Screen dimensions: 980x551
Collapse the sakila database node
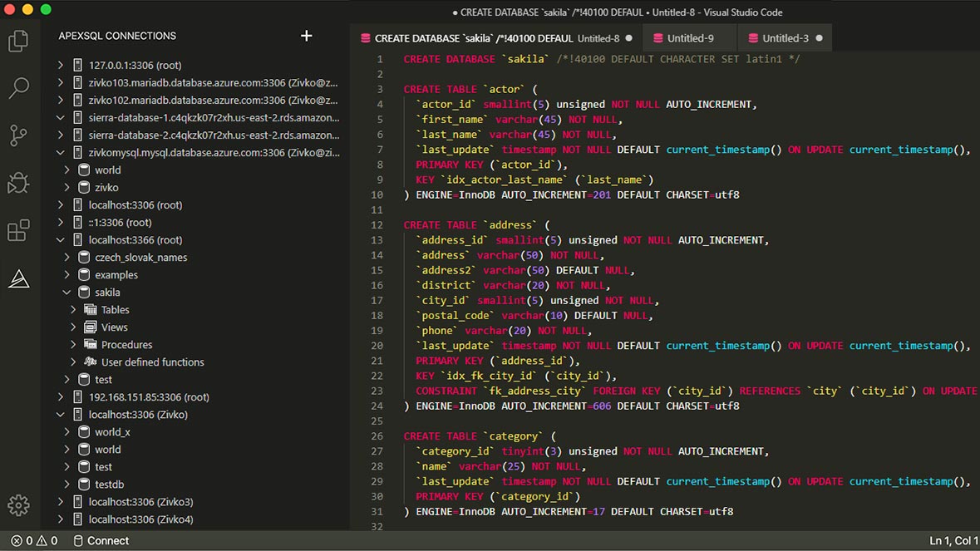tap(67, 293)
